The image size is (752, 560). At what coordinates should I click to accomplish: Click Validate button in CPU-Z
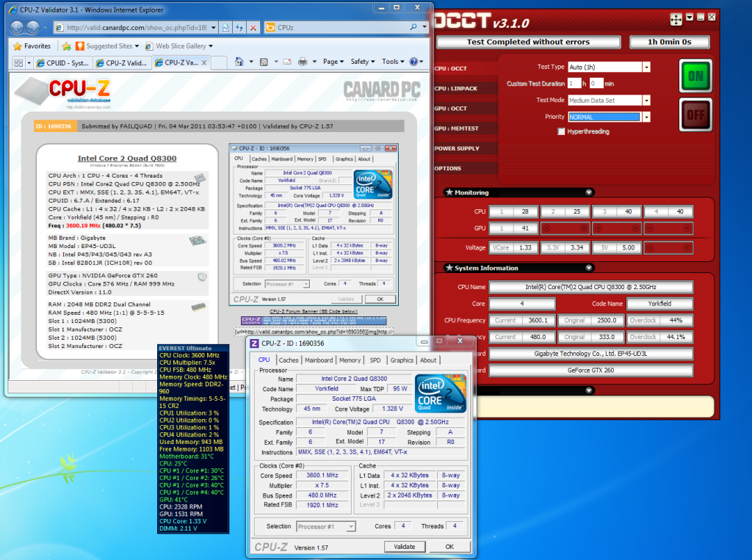(x=405, y=547)
